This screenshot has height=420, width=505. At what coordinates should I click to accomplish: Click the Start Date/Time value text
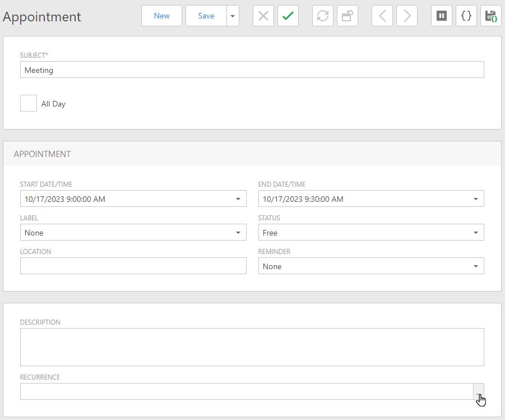(x=64, y=199)
